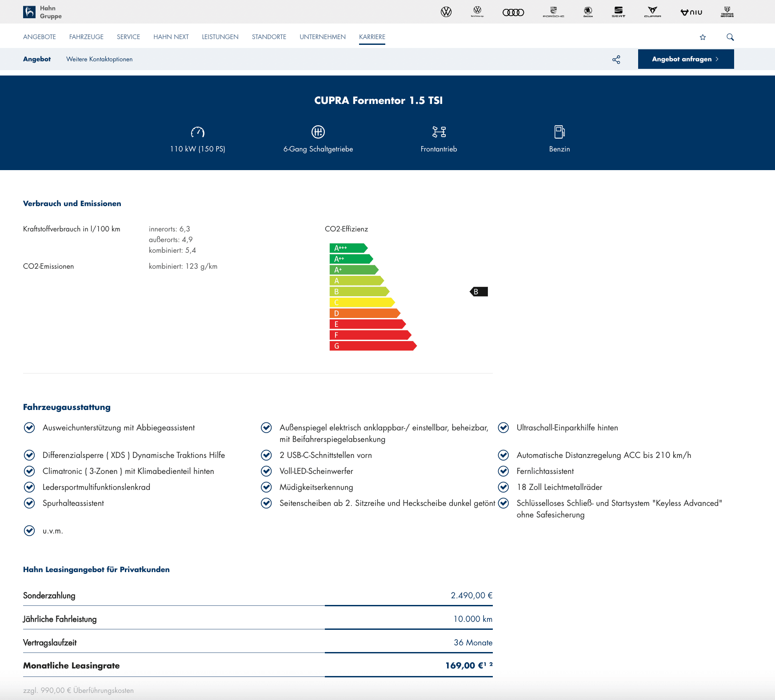This screenshot has width=775, height=700.
Task: Click the 990,00 € Überführungskosten note
Action: coord(78,690)
